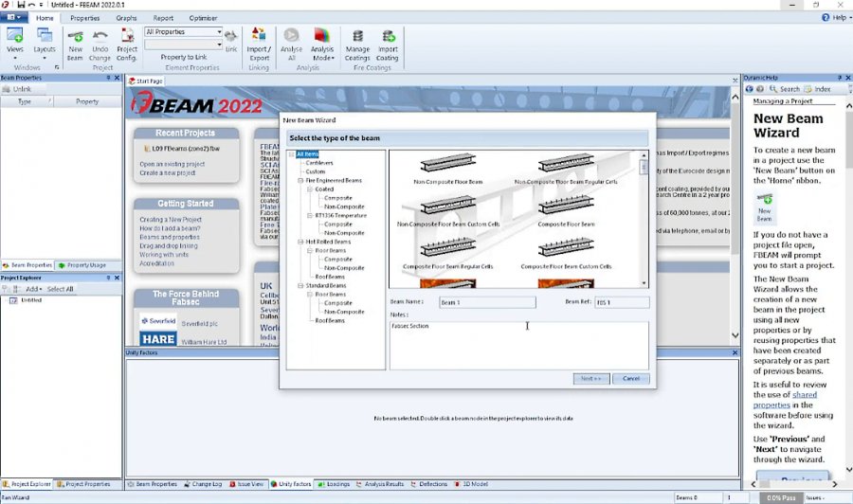Click Cancel in New Beam Wizard
The height and width of the screenshot is (504, 853).
(x=631, y=378)
